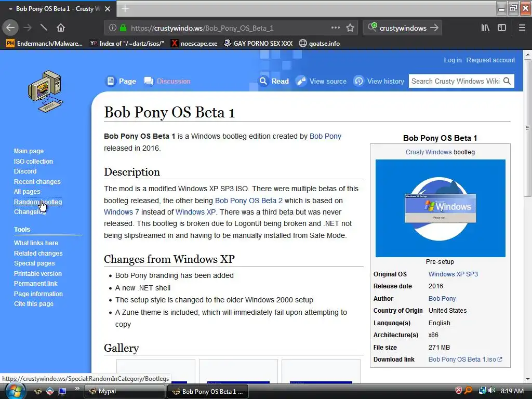The width and height of the screenshot is (532, 399).
Task: Open What links here tool
Action: point(36,243)
